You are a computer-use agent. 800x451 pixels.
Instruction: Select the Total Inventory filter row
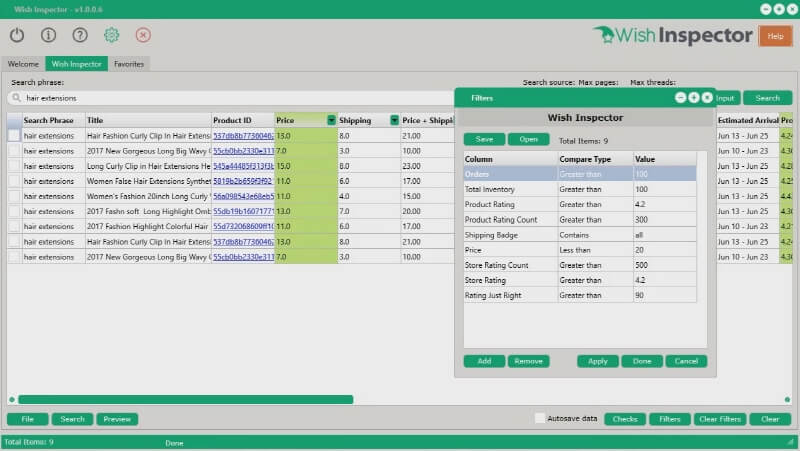[580, 189]
